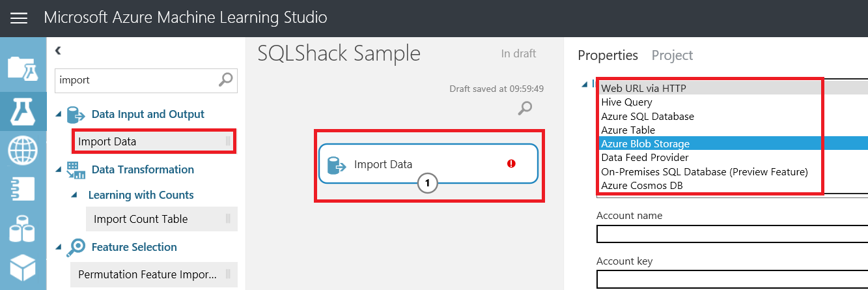Image resolution: width=868 pixels, height=290 pixels.
Task: Open the Projects sidebar icon
Action: [22, 68]
